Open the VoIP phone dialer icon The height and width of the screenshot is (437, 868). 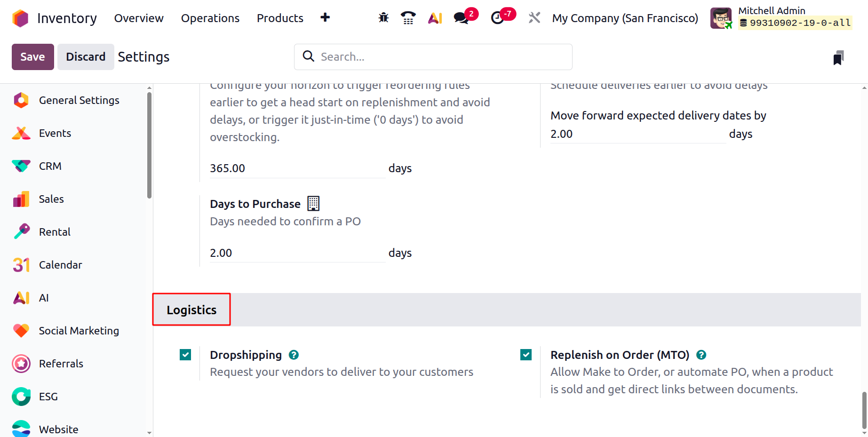point(408,18)
